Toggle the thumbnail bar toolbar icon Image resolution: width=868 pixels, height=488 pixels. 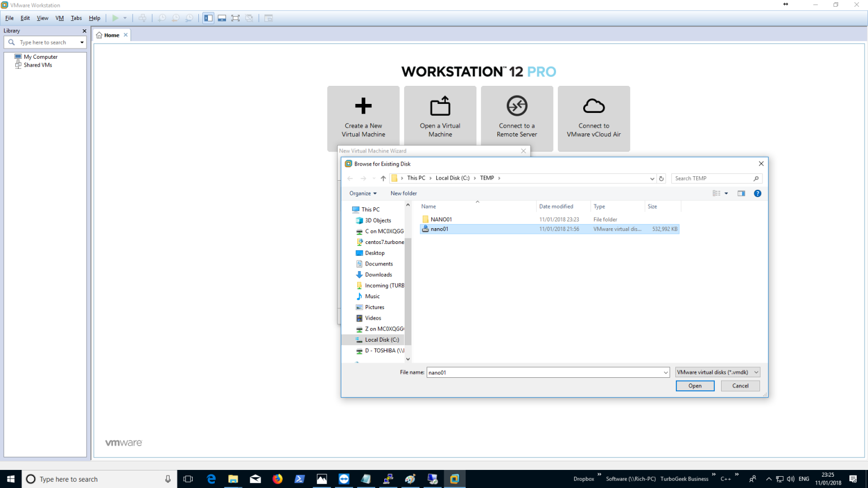click(x=222, y=18)
